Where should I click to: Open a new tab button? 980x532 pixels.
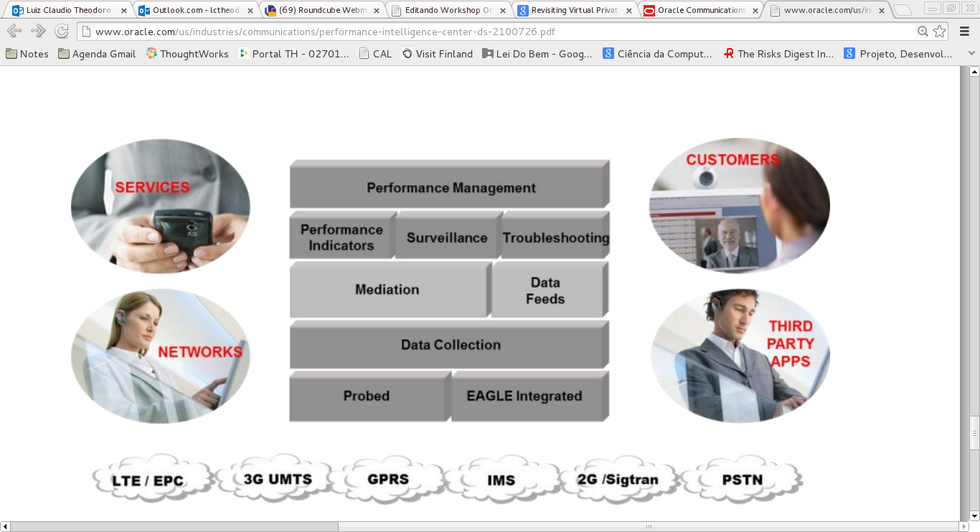coord(903,11)
